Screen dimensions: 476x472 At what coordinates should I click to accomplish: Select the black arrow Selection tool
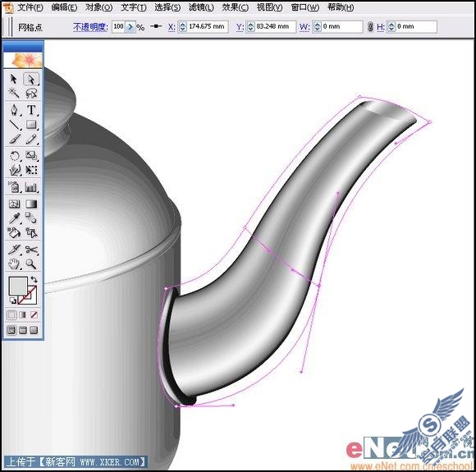tap(14, 79)
